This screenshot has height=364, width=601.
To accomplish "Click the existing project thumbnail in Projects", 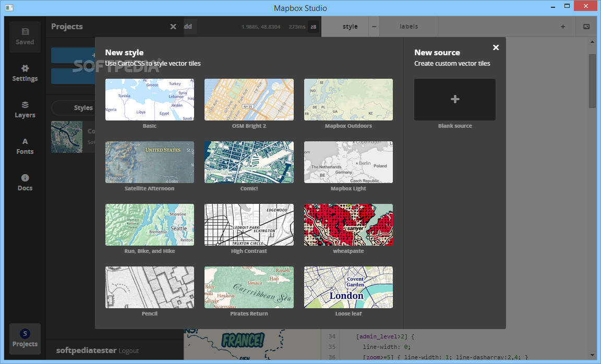I will [67, 137].
